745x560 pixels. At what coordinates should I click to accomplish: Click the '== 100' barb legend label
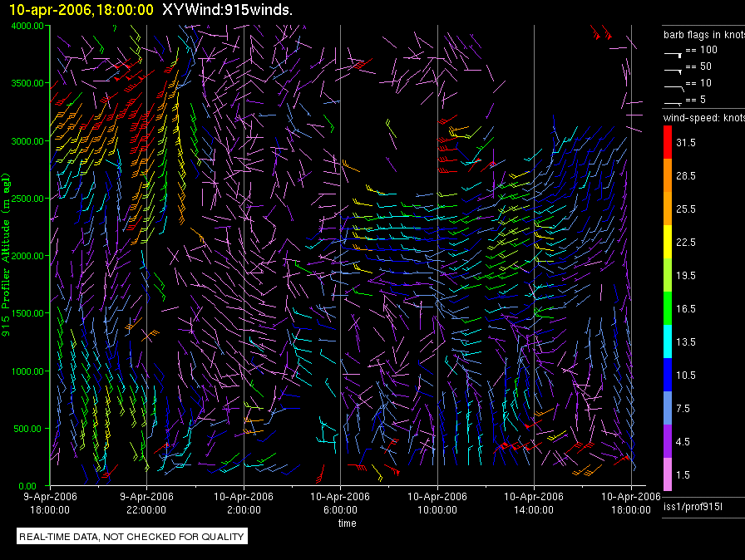pos(701,50)
